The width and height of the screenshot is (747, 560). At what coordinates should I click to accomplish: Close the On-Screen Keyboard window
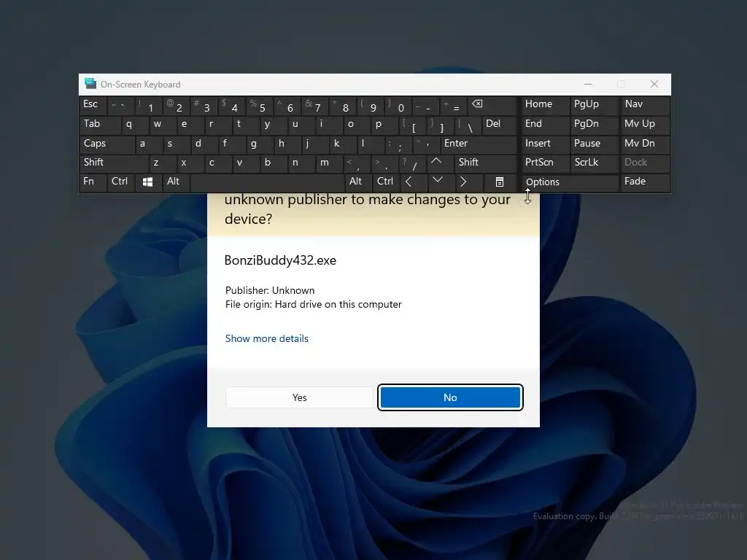pyautogui.click(x=654, y=85)
